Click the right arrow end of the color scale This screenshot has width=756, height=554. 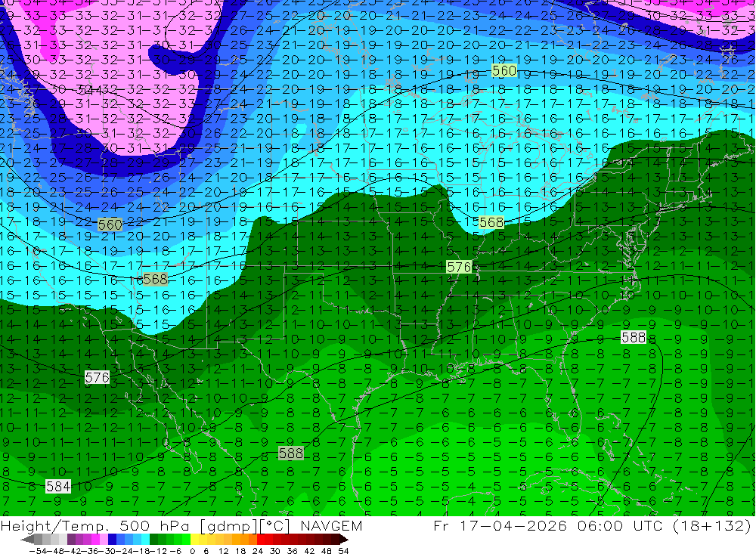343,540
